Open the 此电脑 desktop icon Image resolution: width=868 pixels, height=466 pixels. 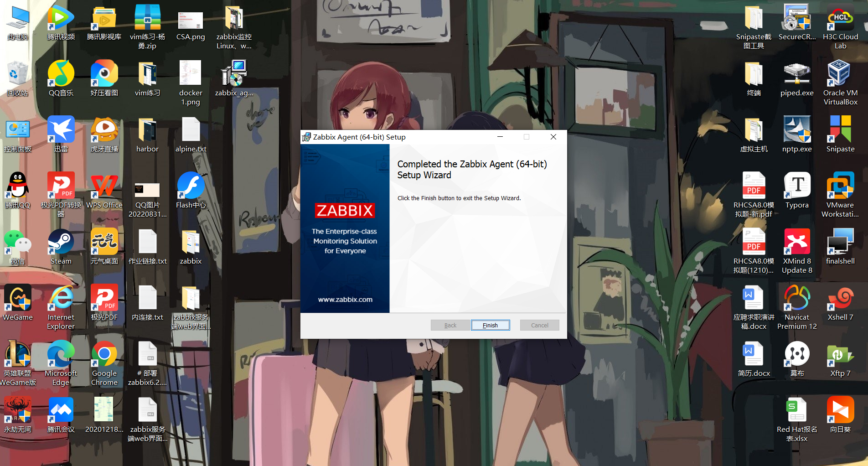coord(18,23)
